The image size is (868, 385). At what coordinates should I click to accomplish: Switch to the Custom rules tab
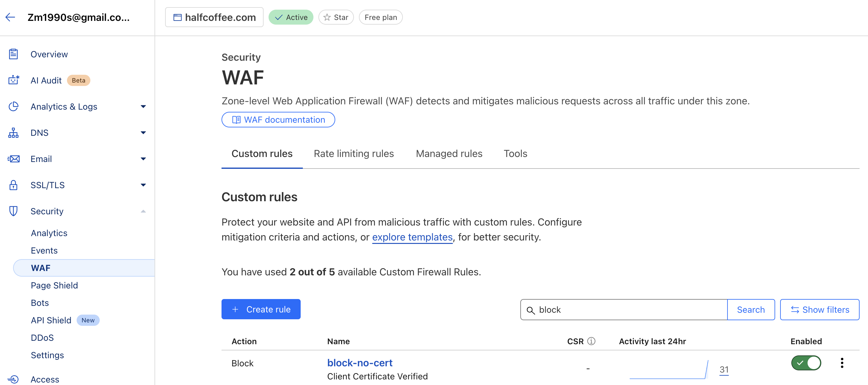262,154
